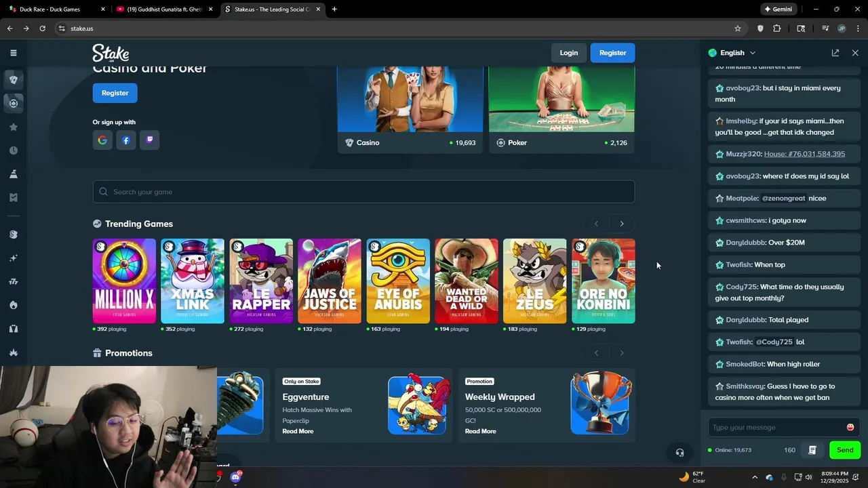Open live support headset icon
Viewport: 868px width, 488px height.
click(679, 453)
